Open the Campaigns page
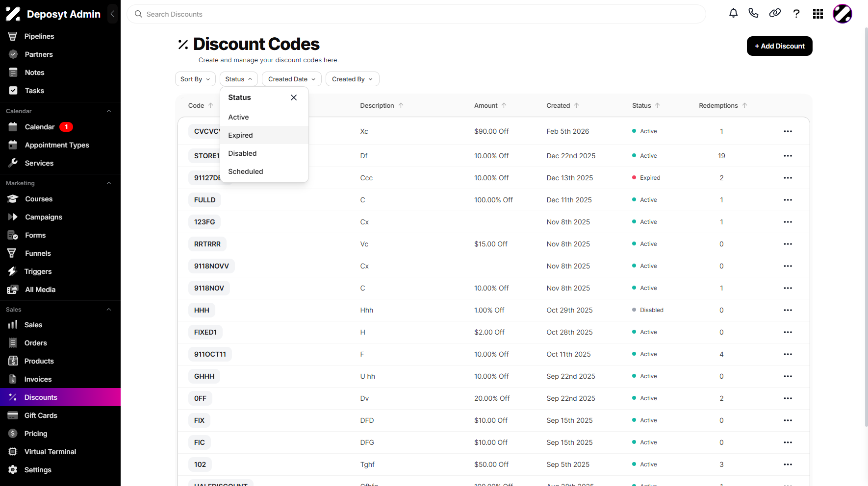The width and height of the screenshot is (868, 486). pyautogui.click(x=60, y=217)
